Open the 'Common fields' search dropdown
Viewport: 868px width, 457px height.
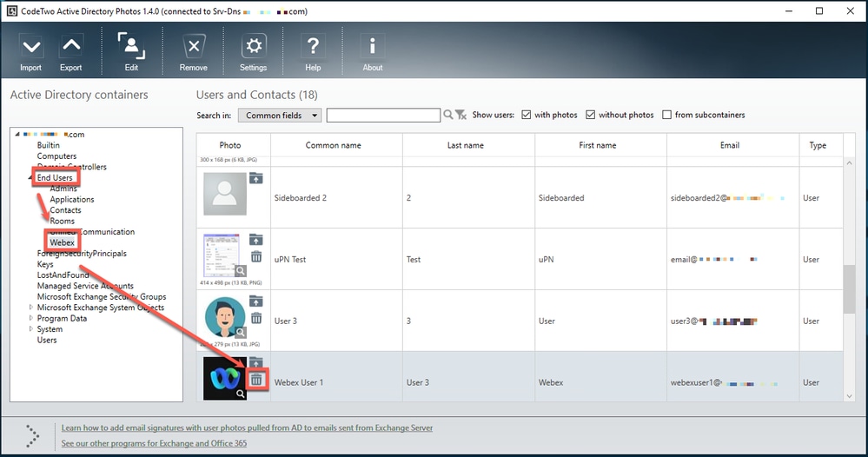280,115
